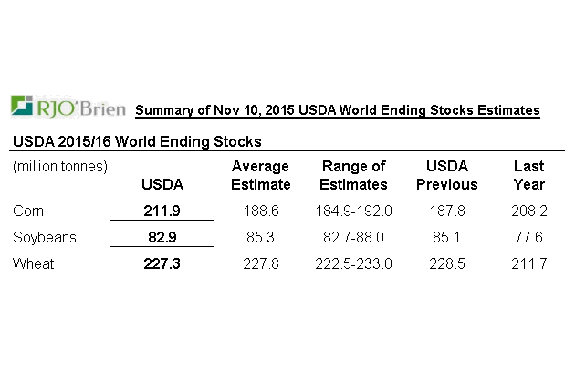Click the Wheat USDA value 227.3

click(x=162, y=263)
